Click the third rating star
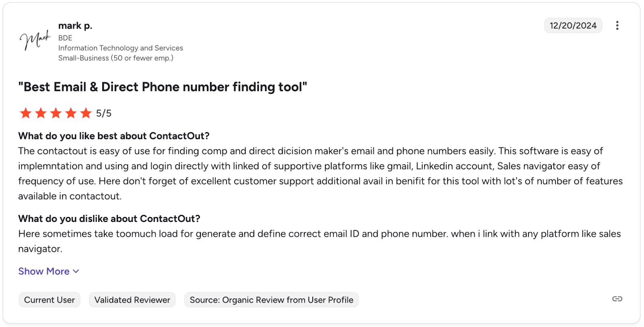644x327 pixels. click(56, 113)
